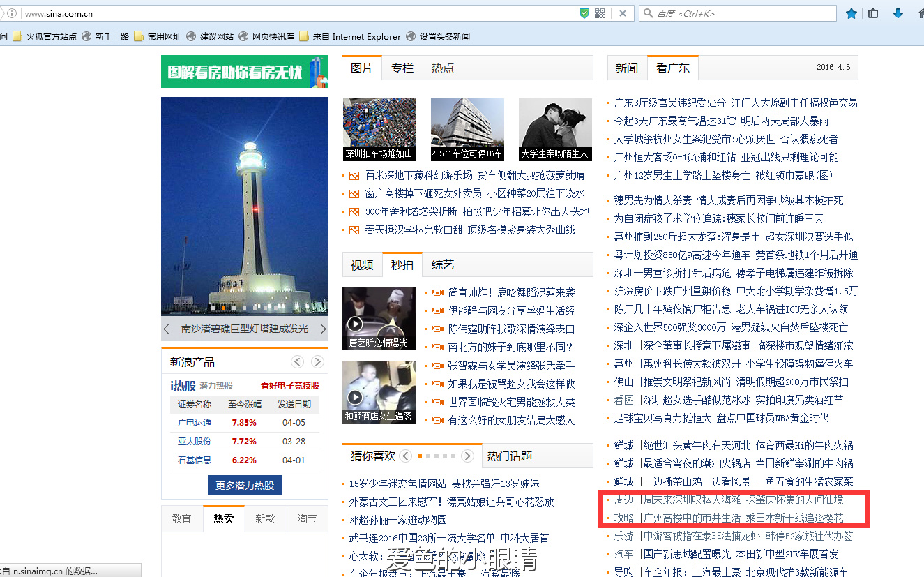The image size is (924, 577).
Task: Go to previous slide in lighthouse carousel
Action: pyautogui.click(x=166, y=329)
